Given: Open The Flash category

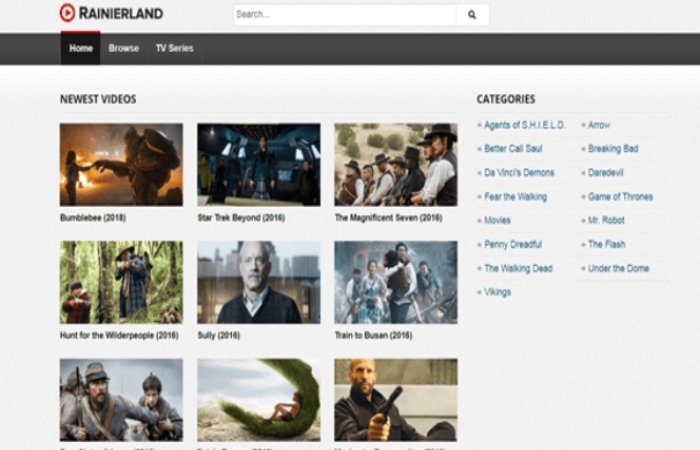Looking at the screenshot, I should (x=606, y=244).
